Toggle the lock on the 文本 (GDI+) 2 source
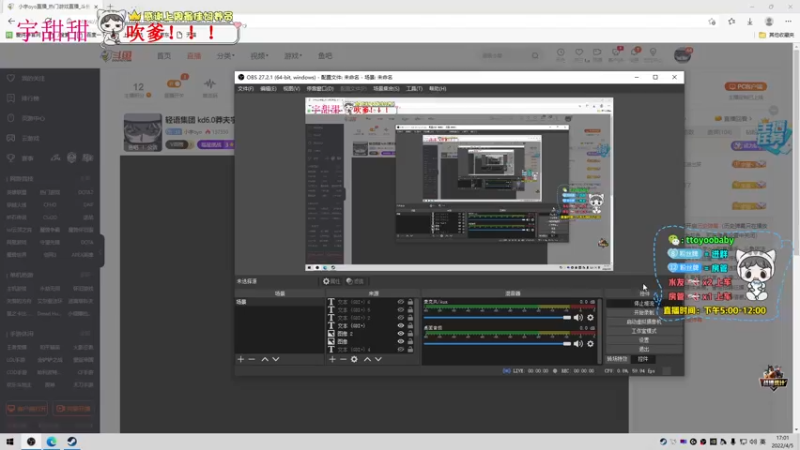Image resolution: width=800 pixels, height=450 pixels. pyautogui.click(x=410, y=317)
